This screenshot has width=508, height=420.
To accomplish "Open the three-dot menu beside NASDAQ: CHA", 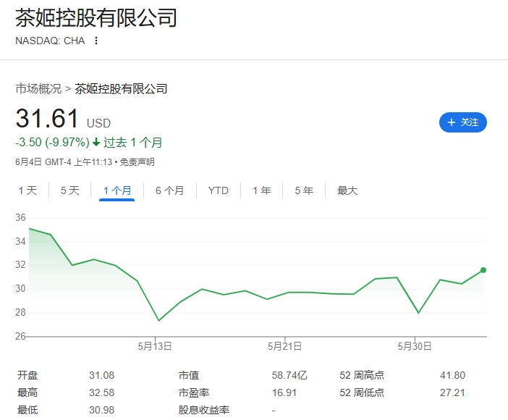I will (x=96, y=41).
